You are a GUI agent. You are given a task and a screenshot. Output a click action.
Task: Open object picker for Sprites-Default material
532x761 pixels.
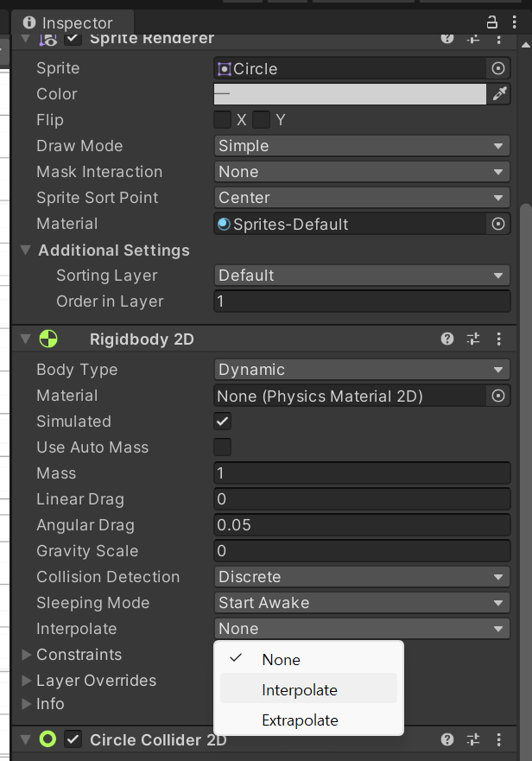[x=498, y=224]
